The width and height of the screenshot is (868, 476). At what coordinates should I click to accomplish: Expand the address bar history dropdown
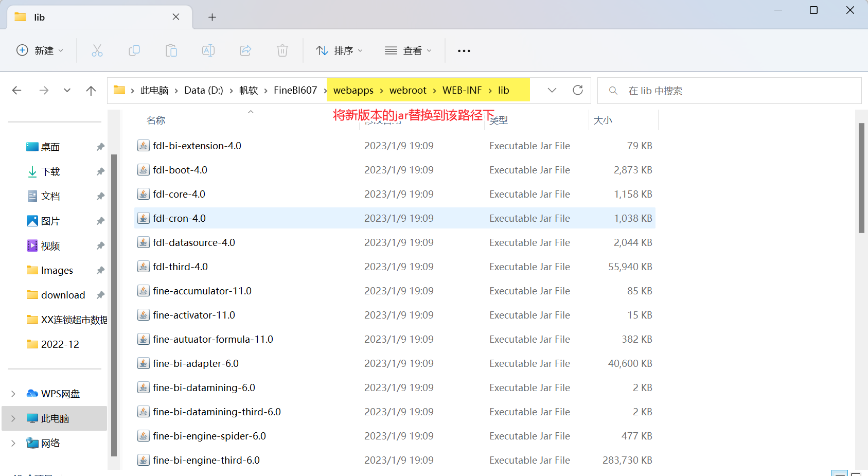click(x=552, y=90)
